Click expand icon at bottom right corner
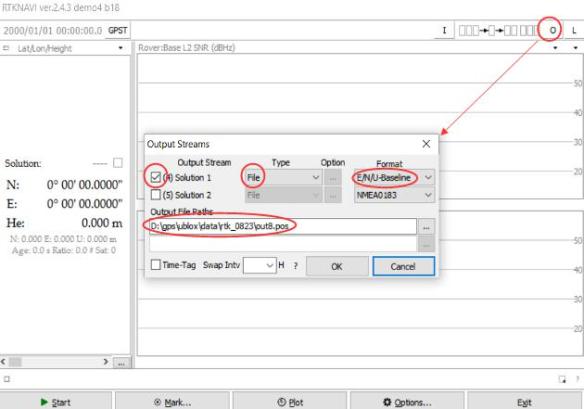Viewport: 584px width, 409px height. (x=562, y=379)
